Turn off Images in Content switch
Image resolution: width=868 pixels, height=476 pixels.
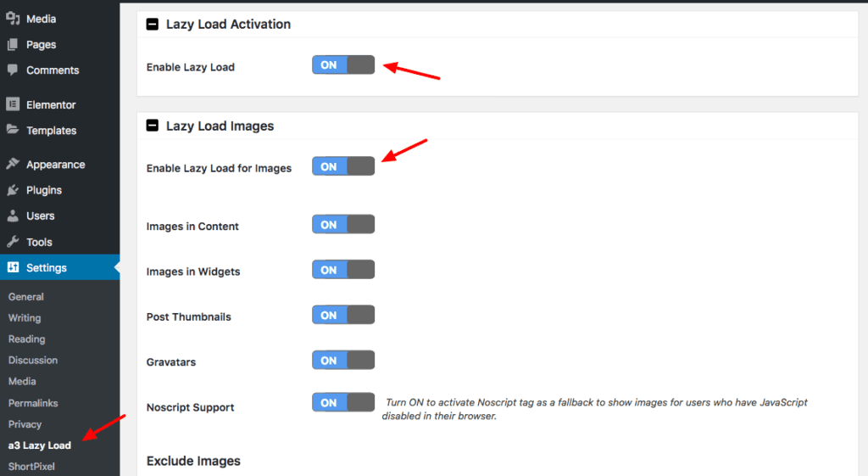[343, 225]
